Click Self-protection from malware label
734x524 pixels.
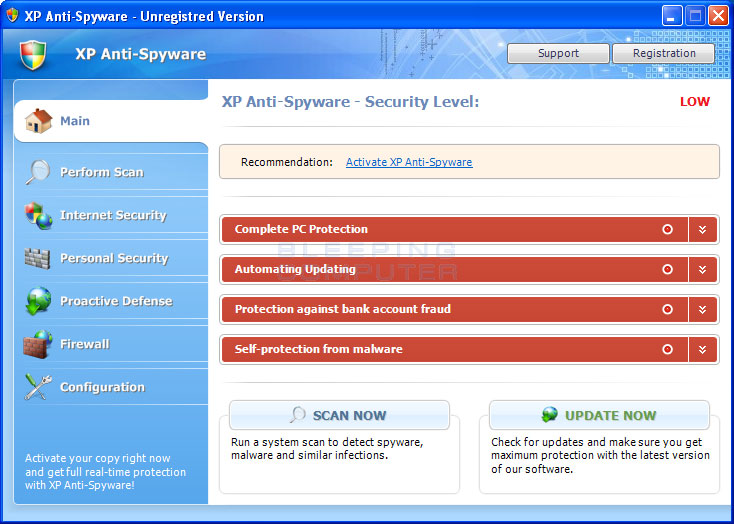tap(318, 349)
